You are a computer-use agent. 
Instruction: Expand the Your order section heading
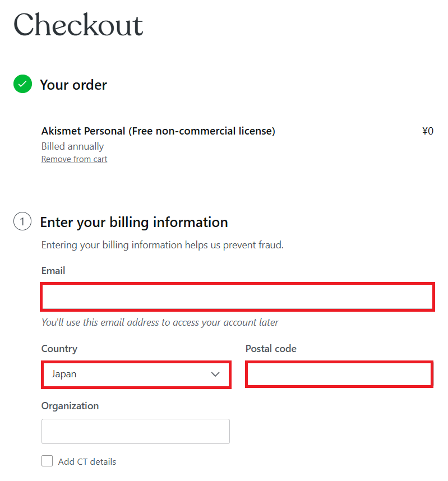coord(73,85)
